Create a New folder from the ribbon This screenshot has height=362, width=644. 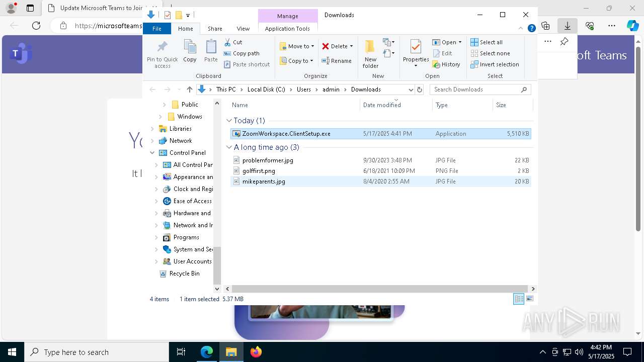[370, 54]
